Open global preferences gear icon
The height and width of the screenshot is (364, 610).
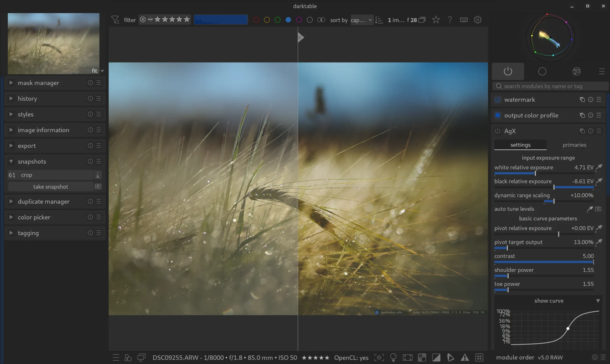pyautogui.click(x=478, y=20)
